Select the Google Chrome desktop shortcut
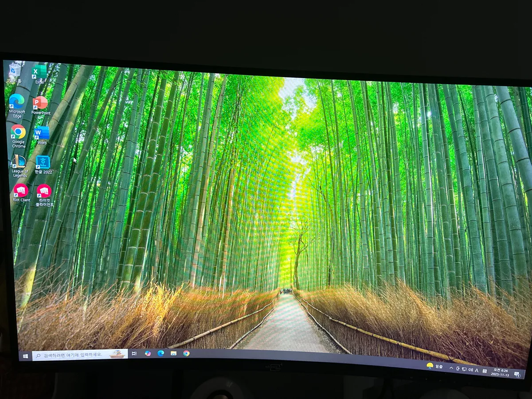 click(x=18, y=137)
